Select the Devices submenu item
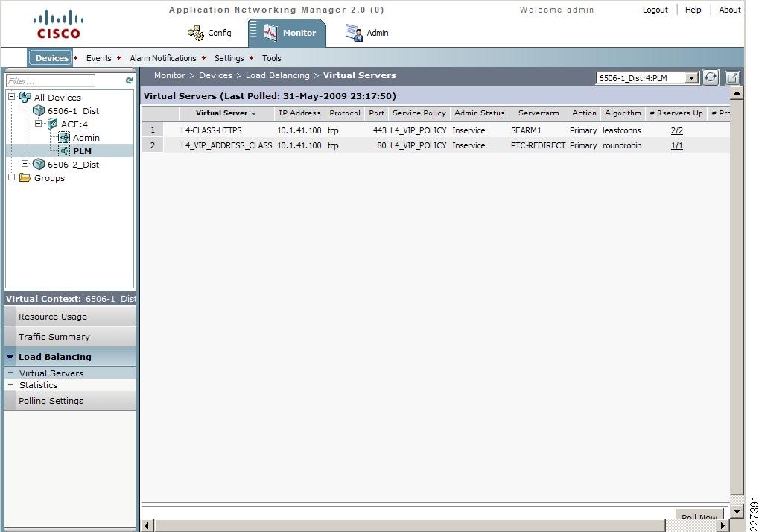 pos(51,58)
